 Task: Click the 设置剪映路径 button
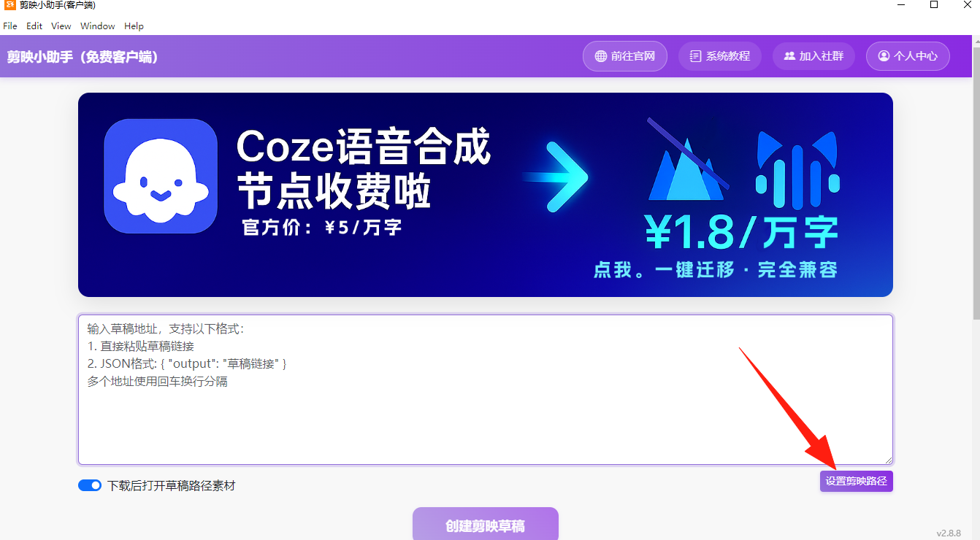pos(856,481)
